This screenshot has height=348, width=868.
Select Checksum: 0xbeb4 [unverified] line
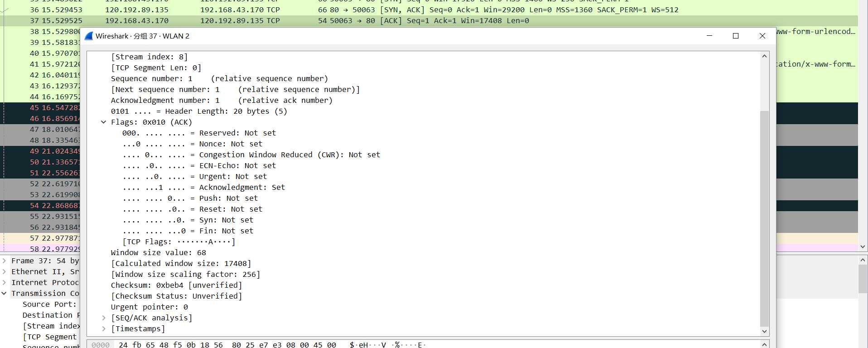pyautogui.click(x=176, y=285)
